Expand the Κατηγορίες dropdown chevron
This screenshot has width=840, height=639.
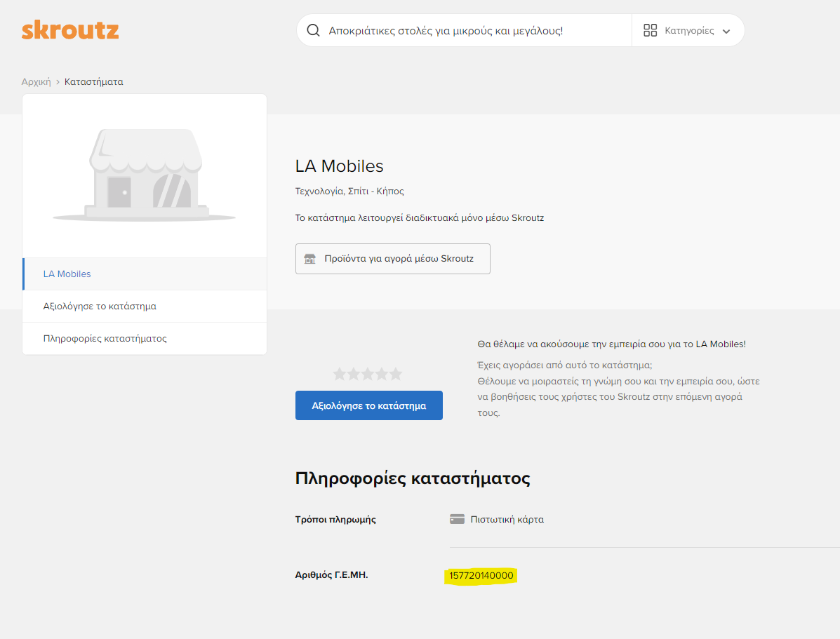tap(726, 31)
